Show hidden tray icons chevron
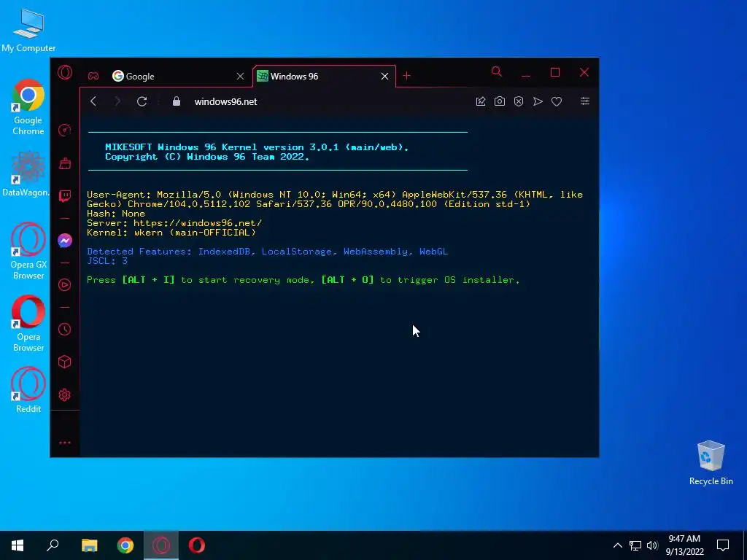Screen dimensions: 747x560 617,545
